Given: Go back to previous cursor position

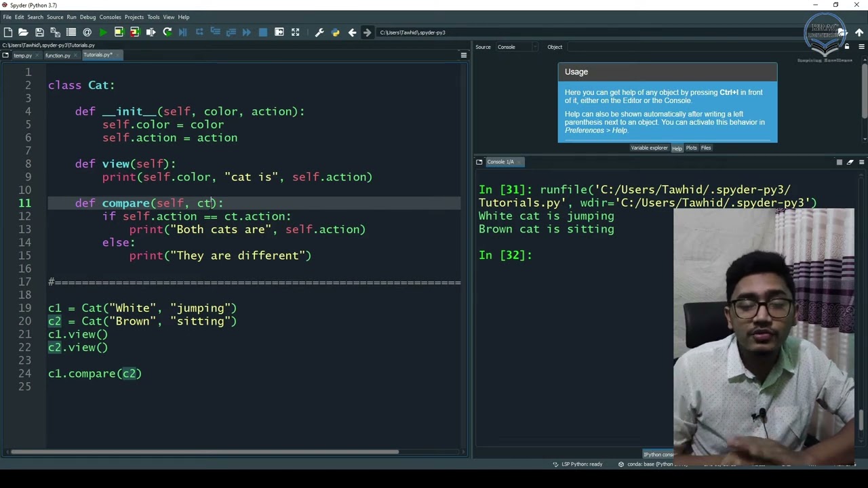Looking at the screenshot, I should pyautogui.click(x=352, y=32).
